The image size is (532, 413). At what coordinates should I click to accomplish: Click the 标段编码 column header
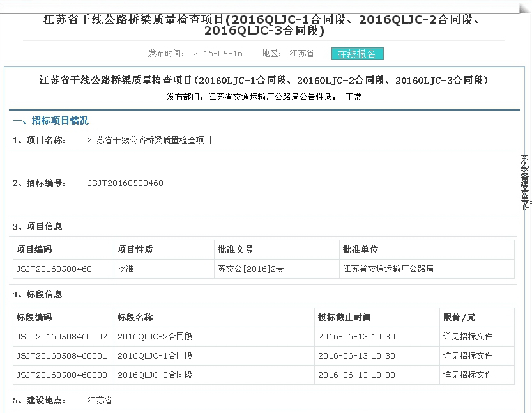34,317
